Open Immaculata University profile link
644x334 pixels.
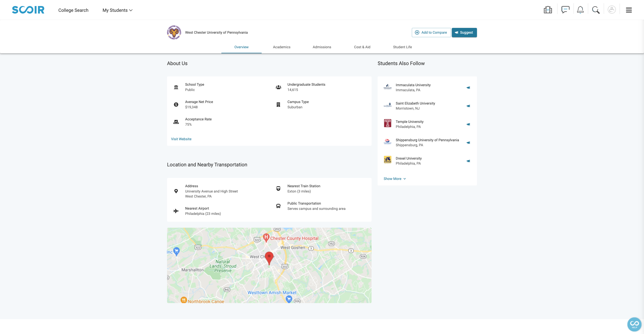[413, 85]
